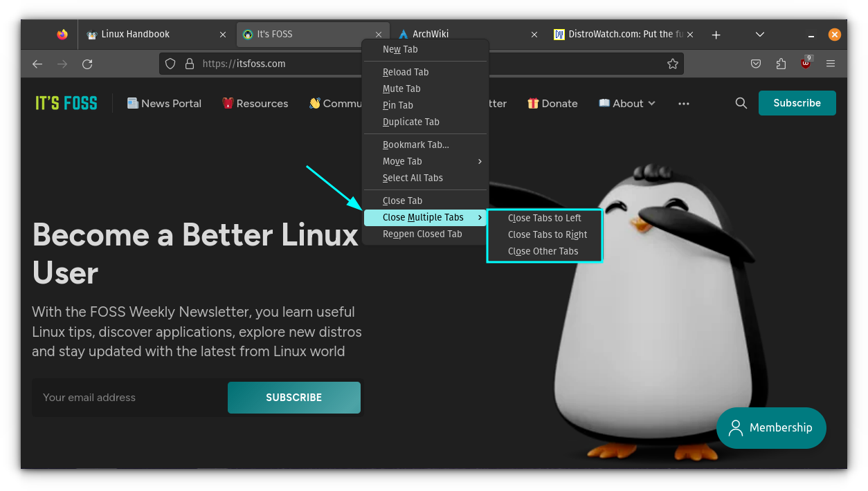Click the email address input field

pyautogui.click(x=129, y=397)
